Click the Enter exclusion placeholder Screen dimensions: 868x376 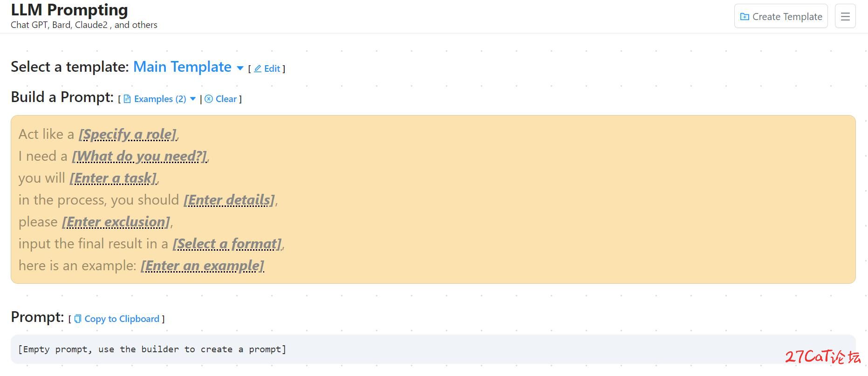tap(116, 222)
